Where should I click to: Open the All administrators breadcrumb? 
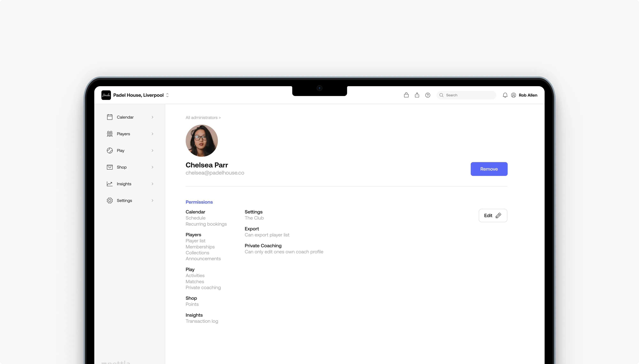pos(203,118)
